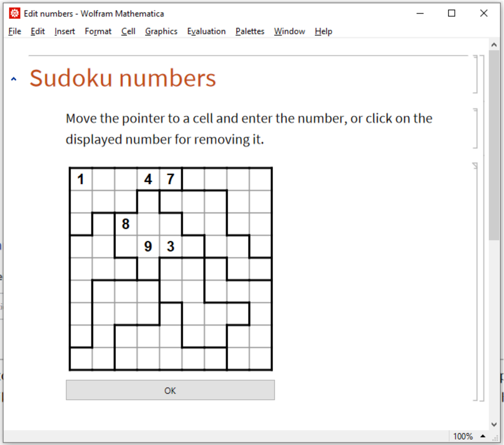Open the Insert menu

(x=65, y=31)
